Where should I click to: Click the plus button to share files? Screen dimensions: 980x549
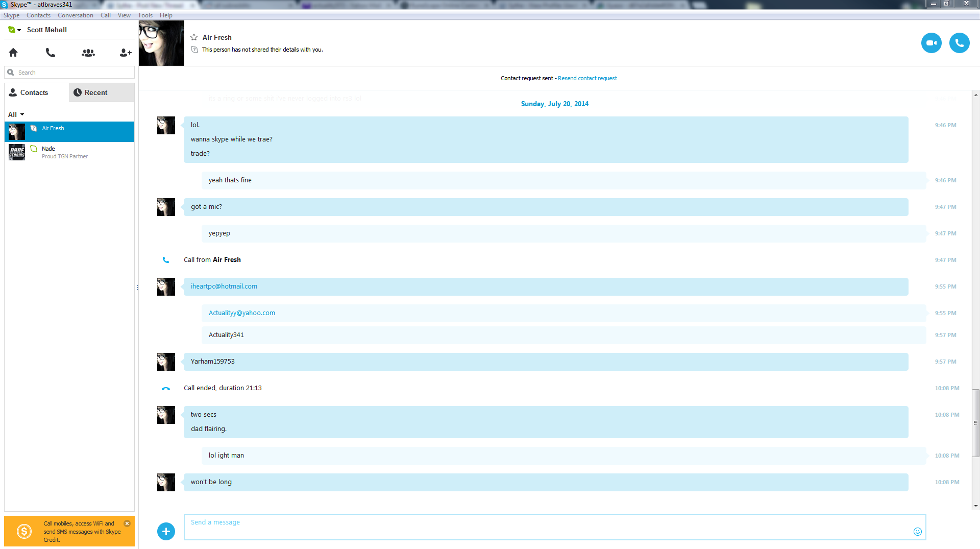[166, 531]
